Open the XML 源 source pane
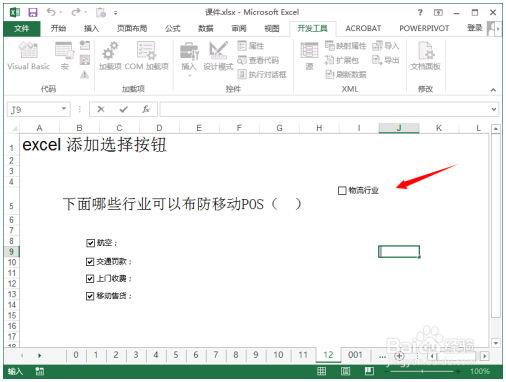The height and width of the screenshot is (382, 506). (309, 56)
